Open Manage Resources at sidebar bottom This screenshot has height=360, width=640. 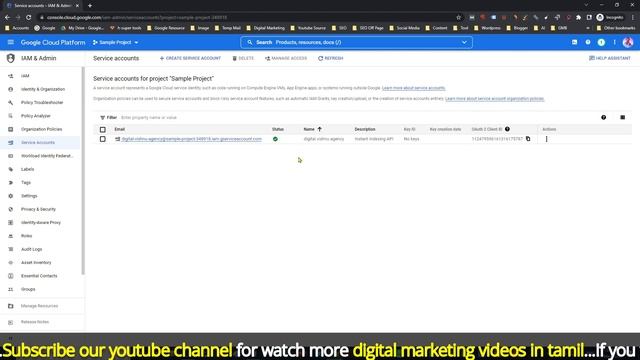tap(39, 306)
